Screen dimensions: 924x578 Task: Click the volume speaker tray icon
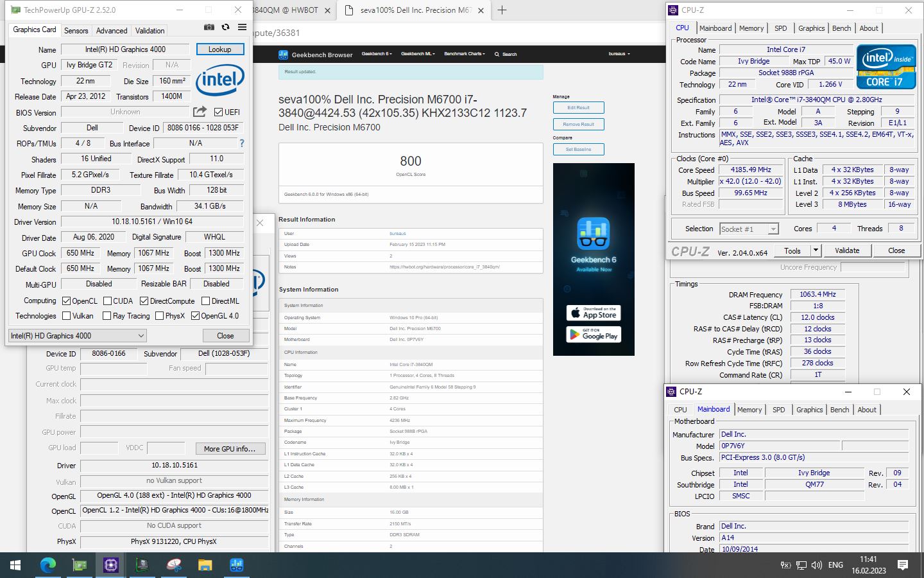point(816,565)
